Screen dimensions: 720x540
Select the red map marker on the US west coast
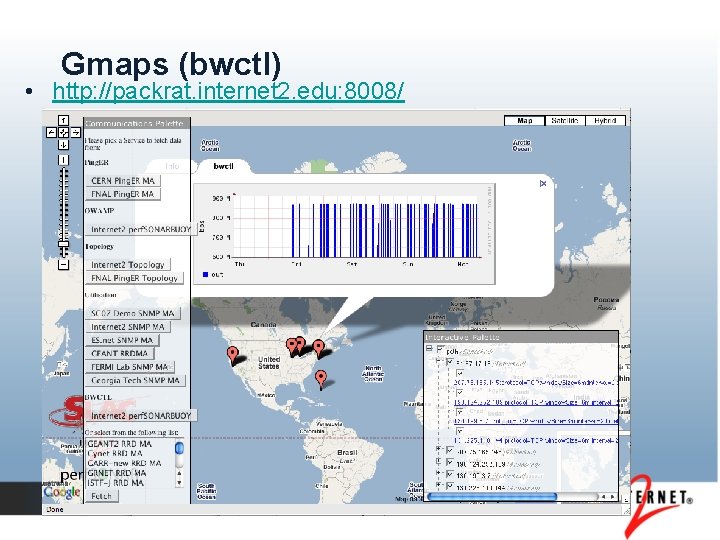[233, 354]
